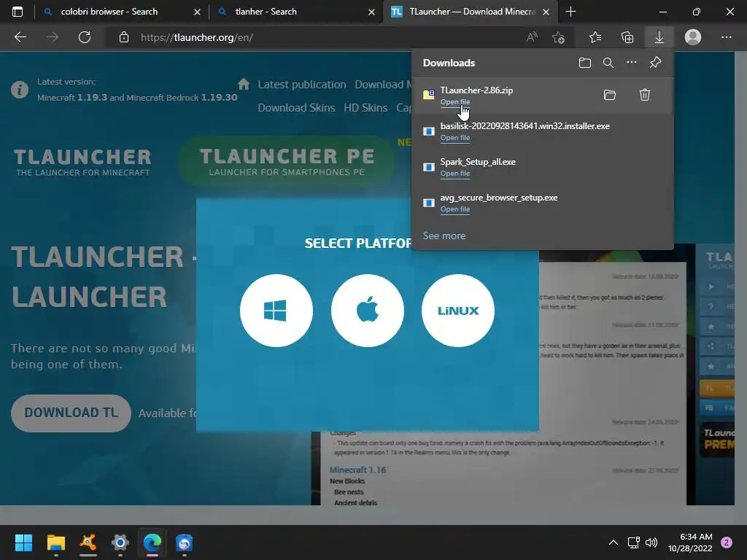Close the colobri broiwser Search tab
Image resolution: width=747 pixels, height=560 pixels.
coord(197,12)
